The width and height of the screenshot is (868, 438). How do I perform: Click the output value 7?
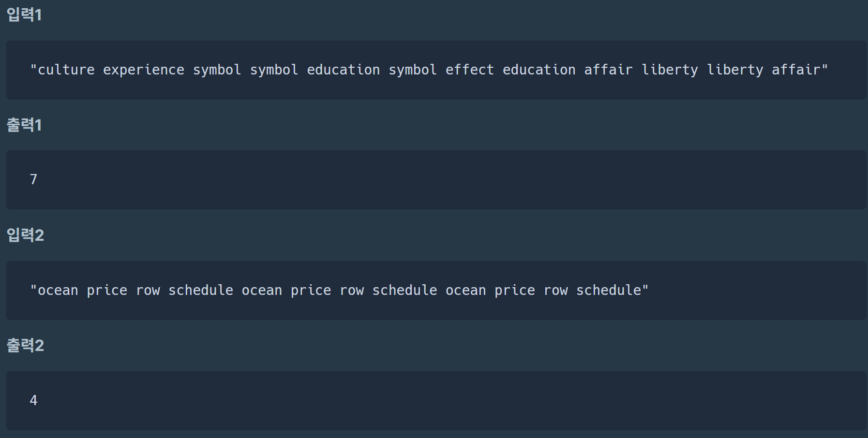[x=33, y=179]
